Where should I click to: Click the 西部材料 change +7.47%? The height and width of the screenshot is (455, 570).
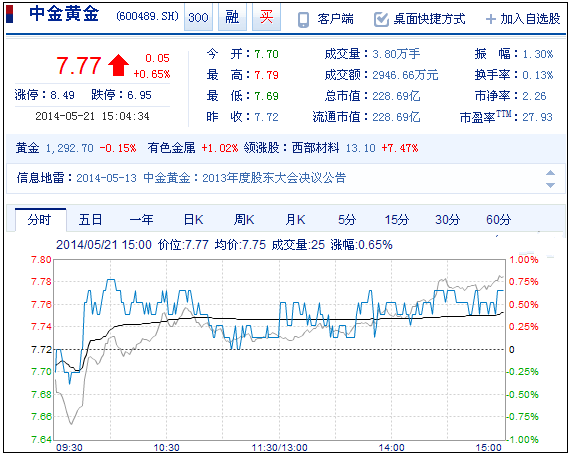400,148
